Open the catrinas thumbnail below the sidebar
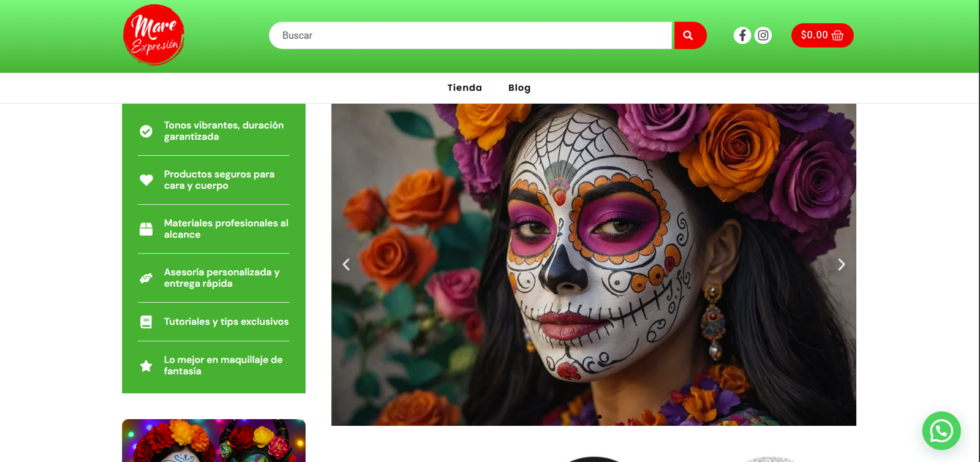 click(214, 441)
